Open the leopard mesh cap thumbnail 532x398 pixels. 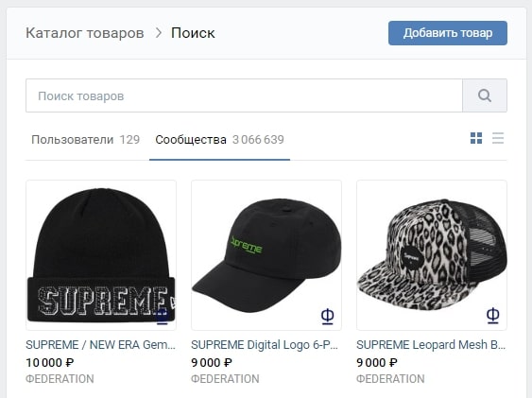[432, 255]
